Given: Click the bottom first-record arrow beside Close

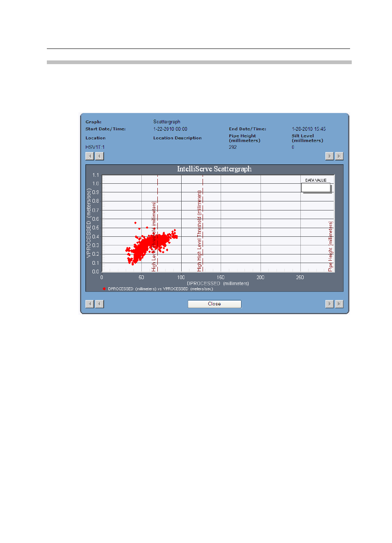Looking at the screenshot, I should coord(90,304).
